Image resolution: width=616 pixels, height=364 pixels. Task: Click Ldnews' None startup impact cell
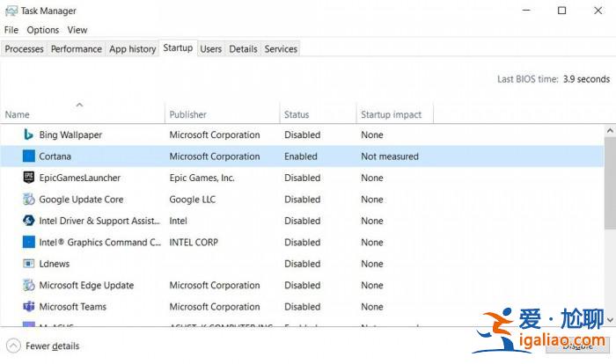click(x=372, y=264)
